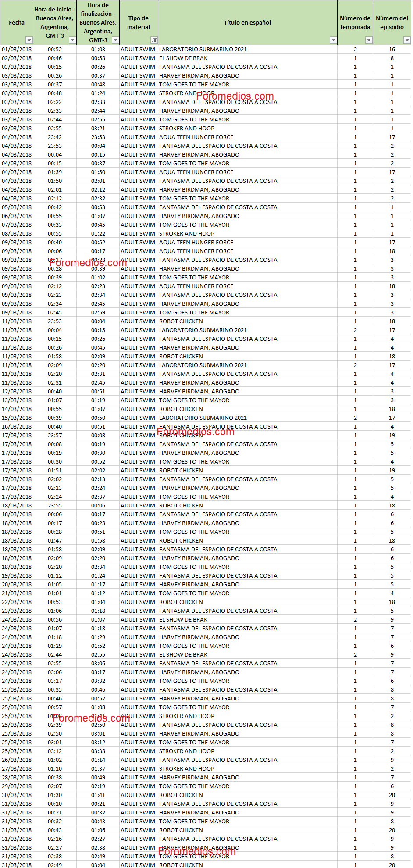
Task: Select end time 03:38
Action: pos(98,751)
